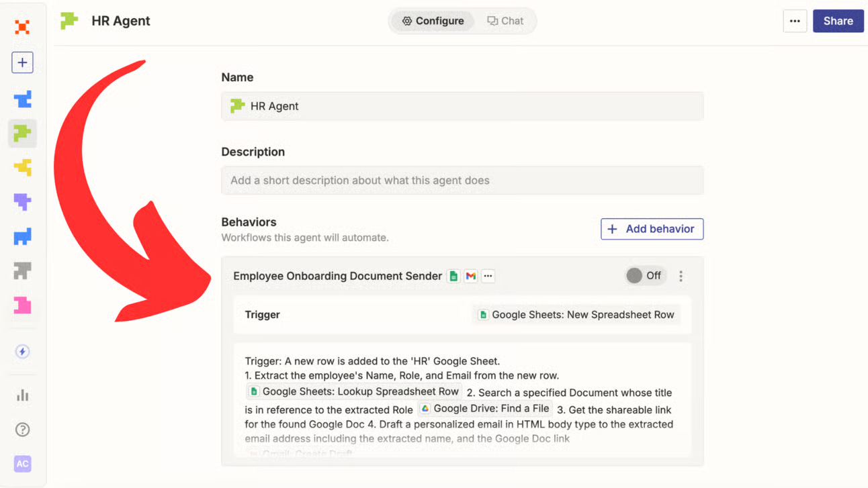Screen dimensions: 868x488
Task: Open the AC account avatar
Action: point(22,464)
